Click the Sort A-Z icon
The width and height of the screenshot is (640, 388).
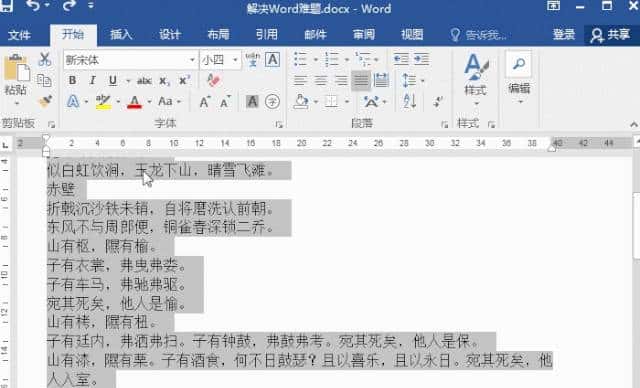point(409,101)
